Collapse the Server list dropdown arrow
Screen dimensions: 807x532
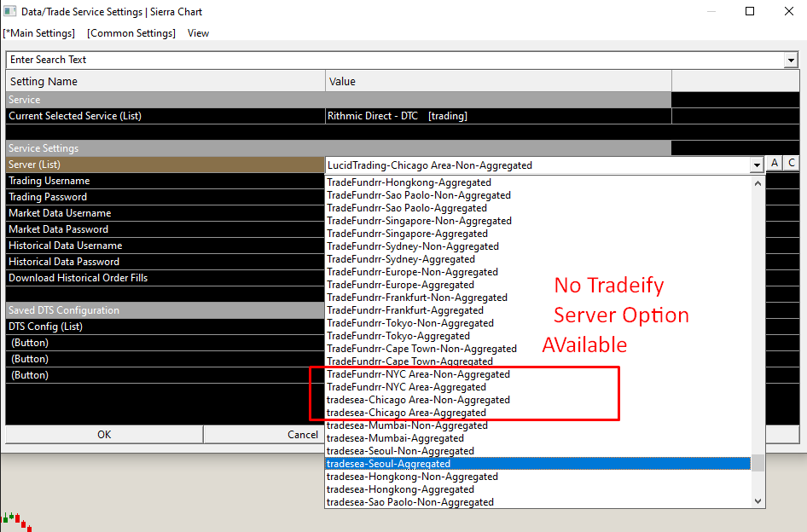(757, 165)
